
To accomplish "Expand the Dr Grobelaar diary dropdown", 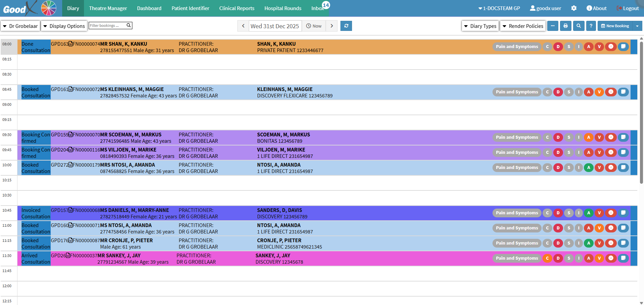I will pyautogui.click(x=20, y=26).
